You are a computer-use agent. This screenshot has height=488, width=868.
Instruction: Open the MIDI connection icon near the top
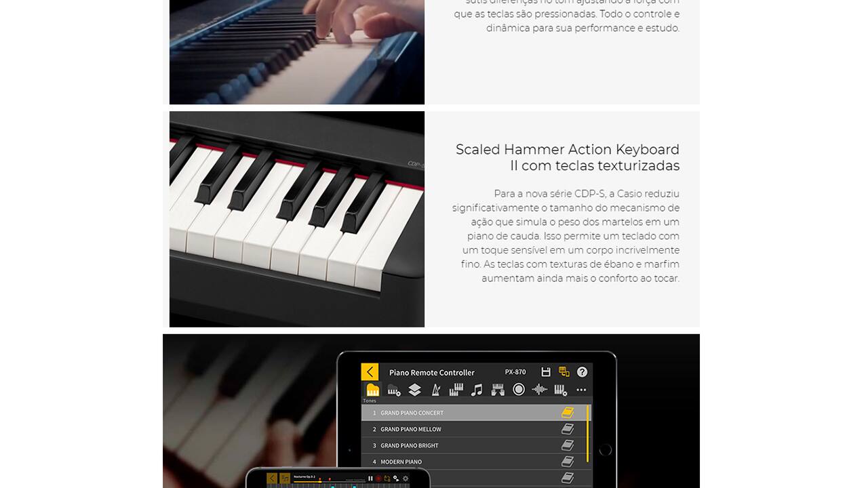(x=564, y=372)
